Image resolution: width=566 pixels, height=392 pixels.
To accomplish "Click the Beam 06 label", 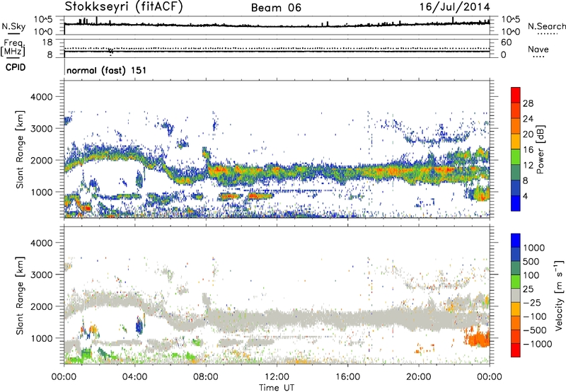I will 276,8.
